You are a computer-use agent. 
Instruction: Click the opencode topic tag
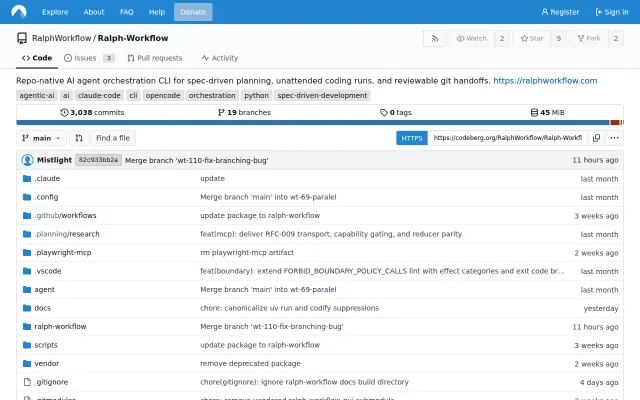(x=163, y=96)
